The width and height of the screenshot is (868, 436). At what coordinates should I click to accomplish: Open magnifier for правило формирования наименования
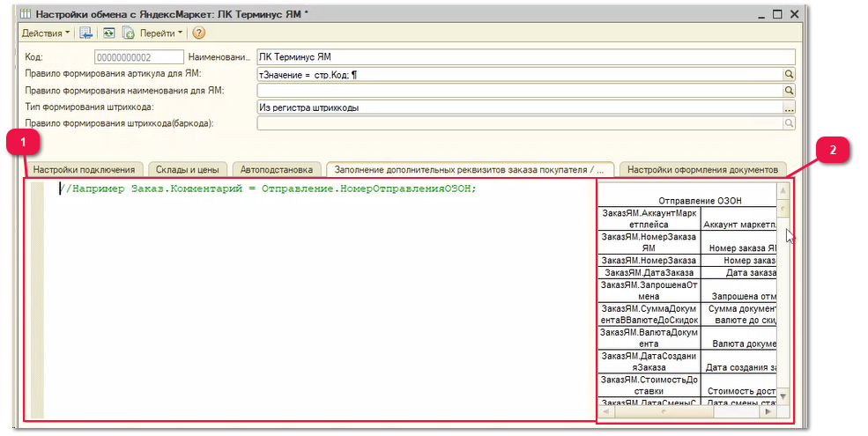tap(790, 90)
